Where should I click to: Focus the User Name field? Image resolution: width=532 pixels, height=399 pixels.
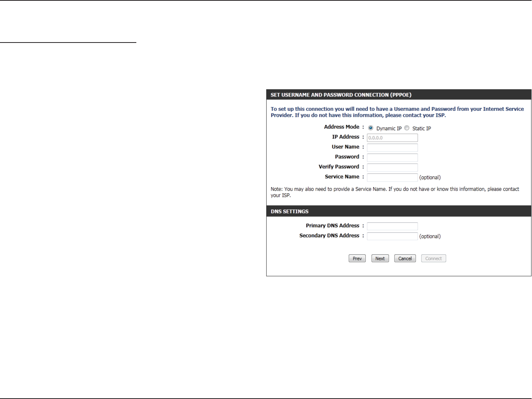coord(392,148)
